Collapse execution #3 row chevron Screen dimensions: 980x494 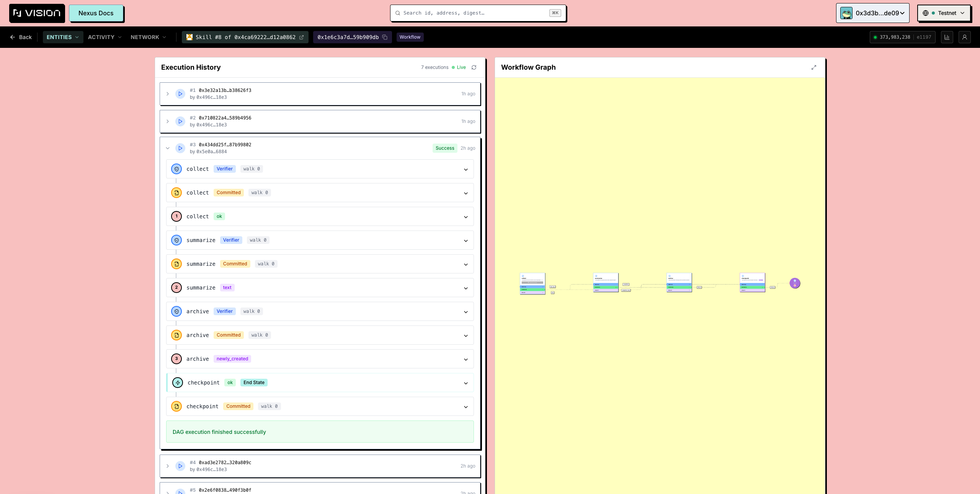pyautogui.click(x=168, y=148)
